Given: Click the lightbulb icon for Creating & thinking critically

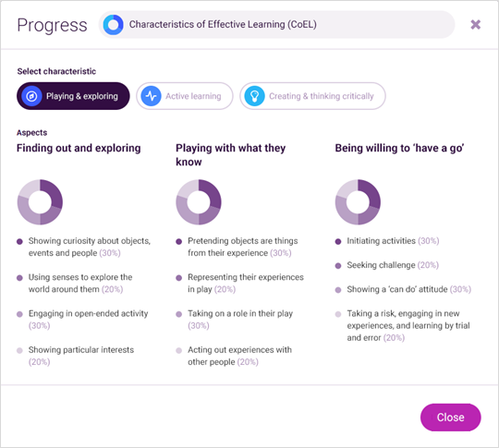Looking at the screenshot, I should [x=254, y=96].
